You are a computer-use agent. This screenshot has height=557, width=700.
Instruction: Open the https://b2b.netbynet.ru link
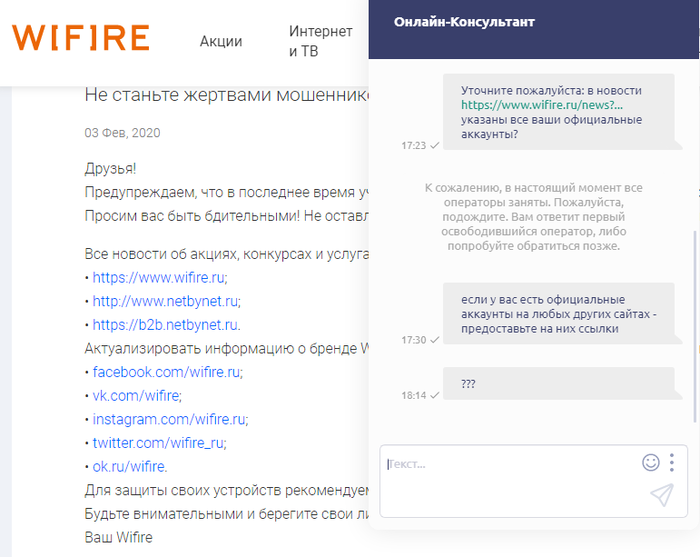pos(165,325)
